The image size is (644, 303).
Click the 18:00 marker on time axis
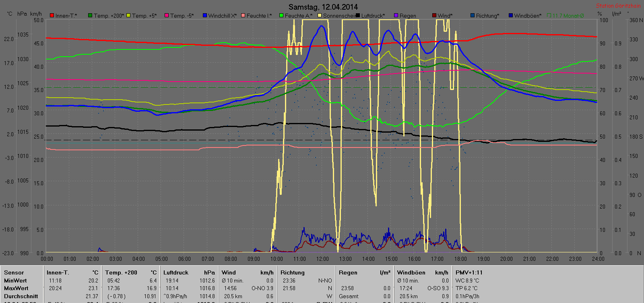tap(460, 259)
